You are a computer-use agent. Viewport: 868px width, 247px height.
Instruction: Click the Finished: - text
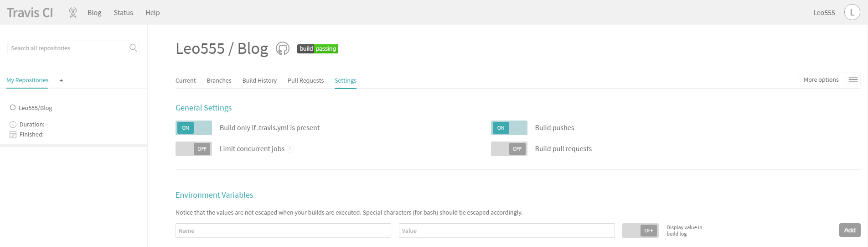point(33,135)
